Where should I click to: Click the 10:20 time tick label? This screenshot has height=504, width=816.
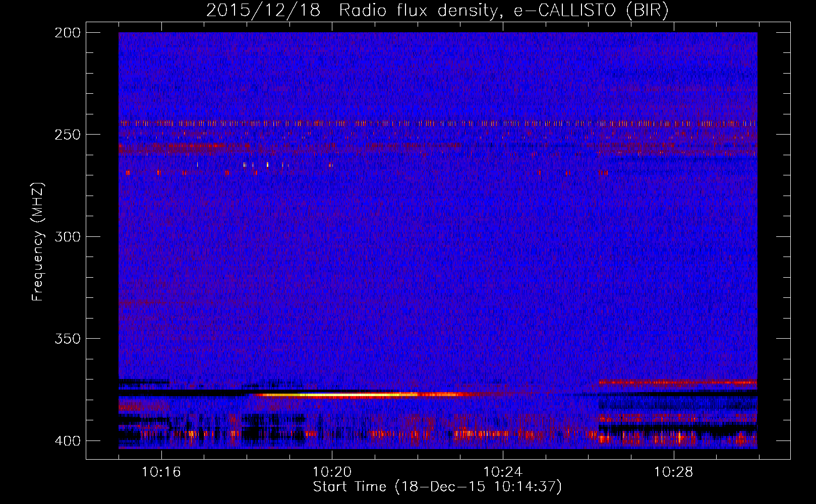pos(332,472)
